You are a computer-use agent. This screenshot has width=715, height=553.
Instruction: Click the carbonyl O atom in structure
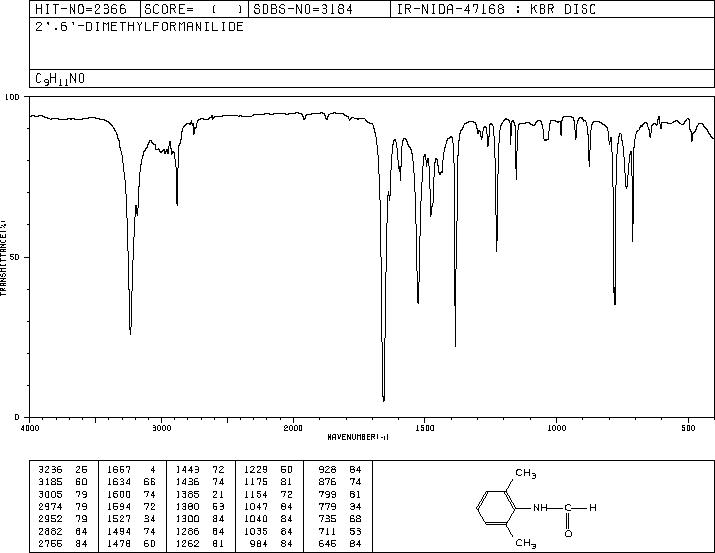[568, 533]
